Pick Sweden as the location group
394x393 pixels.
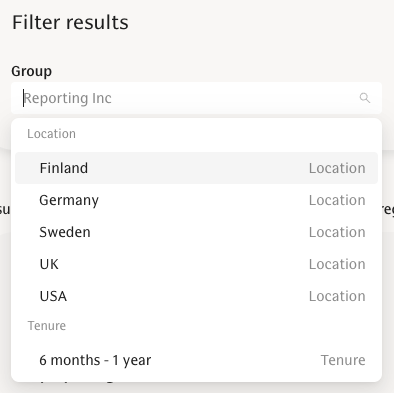click(196, 232)
